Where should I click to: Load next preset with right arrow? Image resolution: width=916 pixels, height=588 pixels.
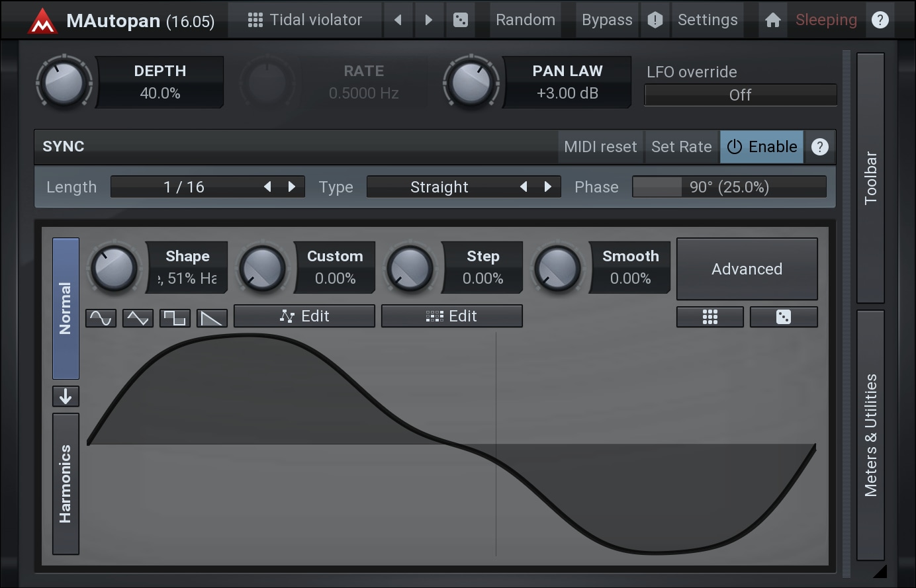[428, 20]
